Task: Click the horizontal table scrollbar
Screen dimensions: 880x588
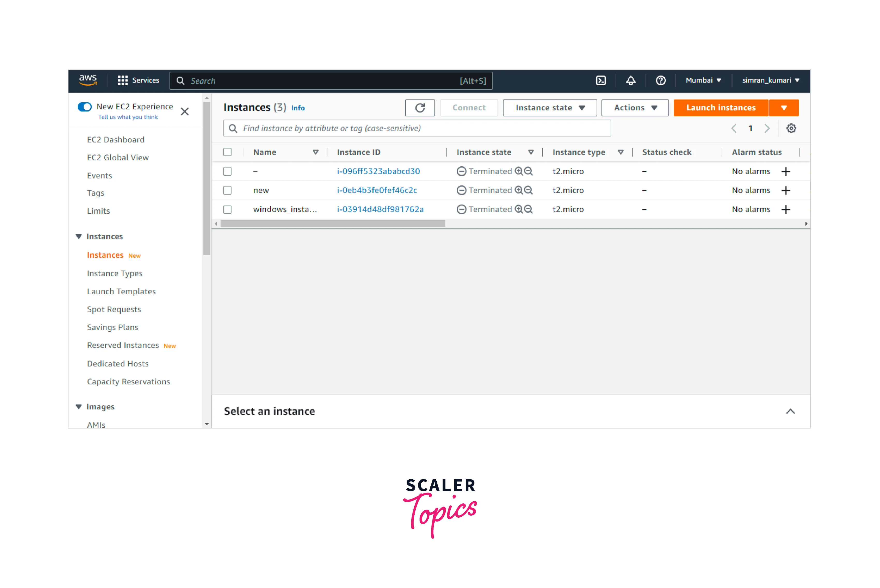Action: (333, 224)
